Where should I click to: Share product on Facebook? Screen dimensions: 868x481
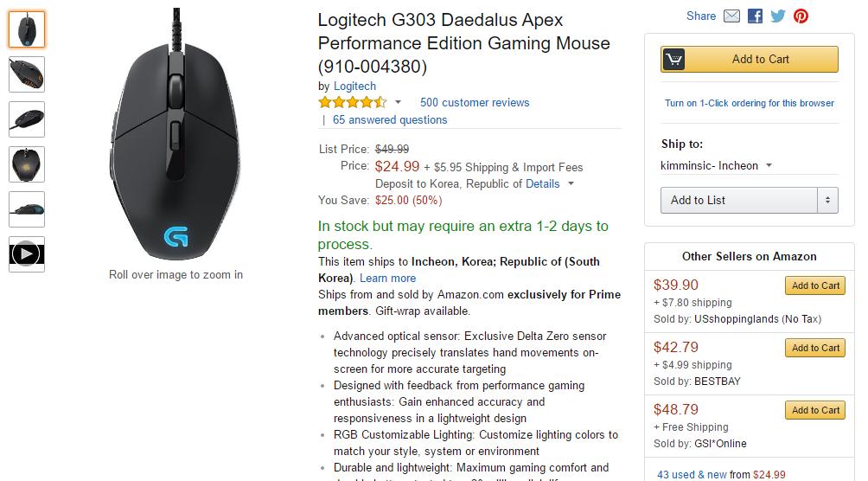click(x=755, y=16)
